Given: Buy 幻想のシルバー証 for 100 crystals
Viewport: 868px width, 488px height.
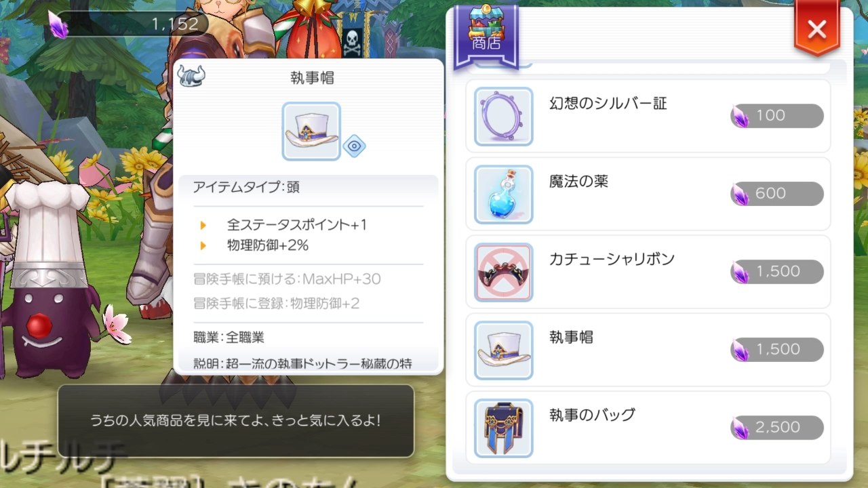Looking at the screenshot, I should point(777,116).
